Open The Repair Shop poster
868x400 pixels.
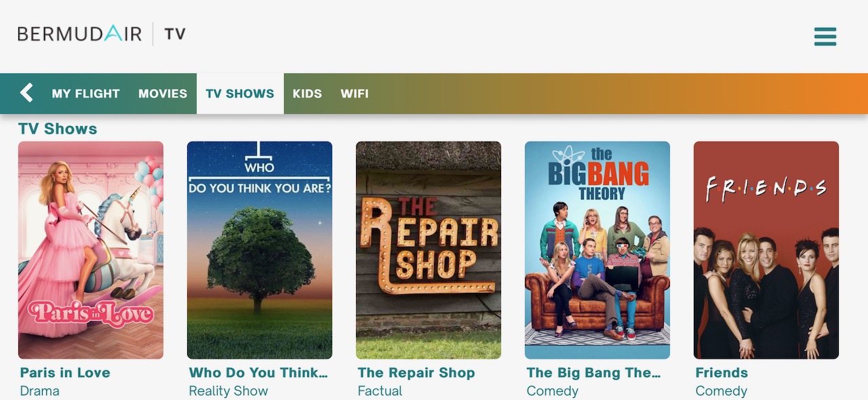[x=429, y=250]
